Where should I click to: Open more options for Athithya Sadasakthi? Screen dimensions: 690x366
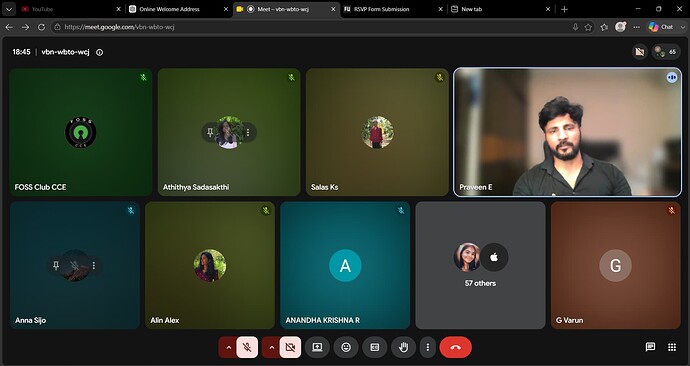(x=248, y=132)
